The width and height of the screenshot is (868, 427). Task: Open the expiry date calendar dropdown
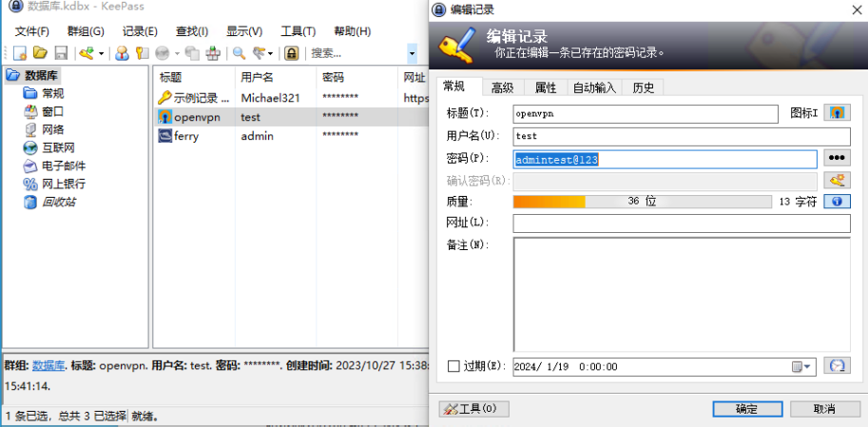click(x=801, y=367)
